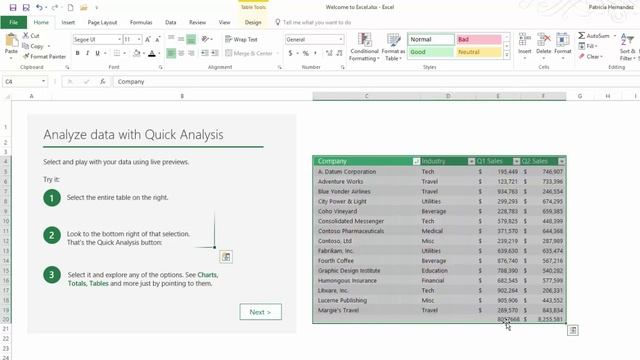This screenshot has width=640, height=360.
Task: Open Q1 Sales column filter dropdown
Action: click(516, 161)
